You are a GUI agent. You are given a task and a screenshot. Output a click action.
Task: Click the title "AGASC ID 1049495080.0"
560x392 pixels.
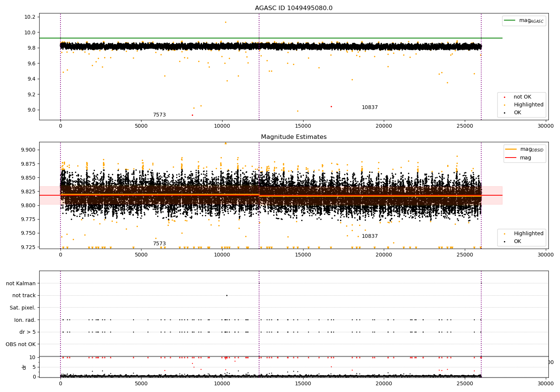293,8
